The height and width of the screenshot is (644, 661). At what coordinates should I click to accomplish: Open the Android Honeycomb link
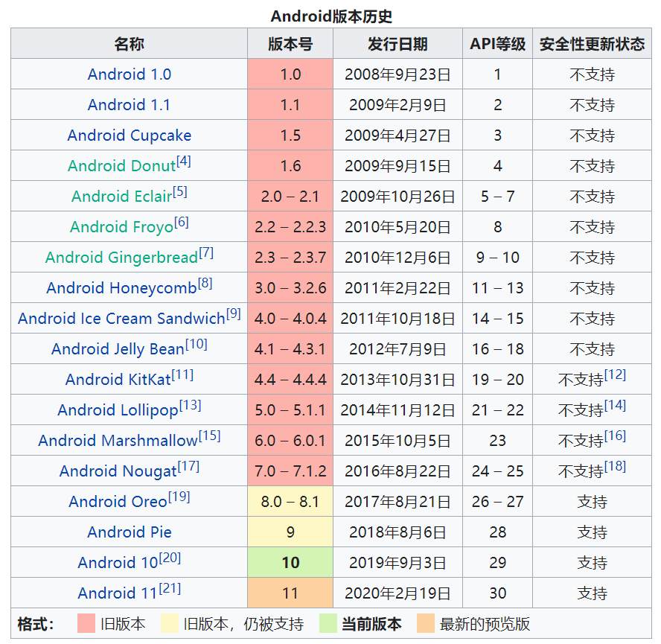[122, 287]
